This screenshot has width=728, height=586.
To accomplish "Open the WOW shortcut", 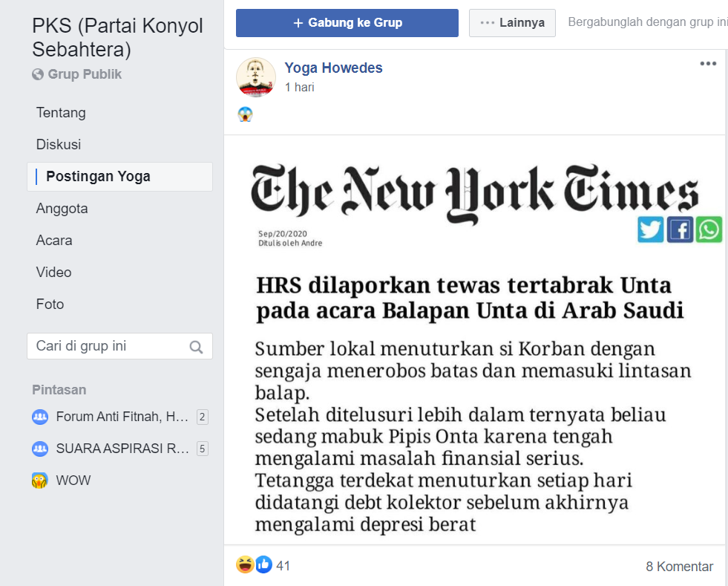I will (73, 481).
